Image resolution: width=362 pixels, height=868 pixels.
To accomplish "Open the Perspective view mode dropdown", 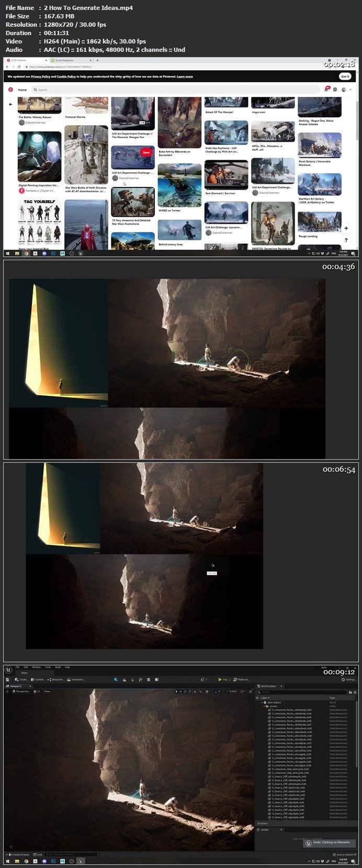I will (21, 692).
